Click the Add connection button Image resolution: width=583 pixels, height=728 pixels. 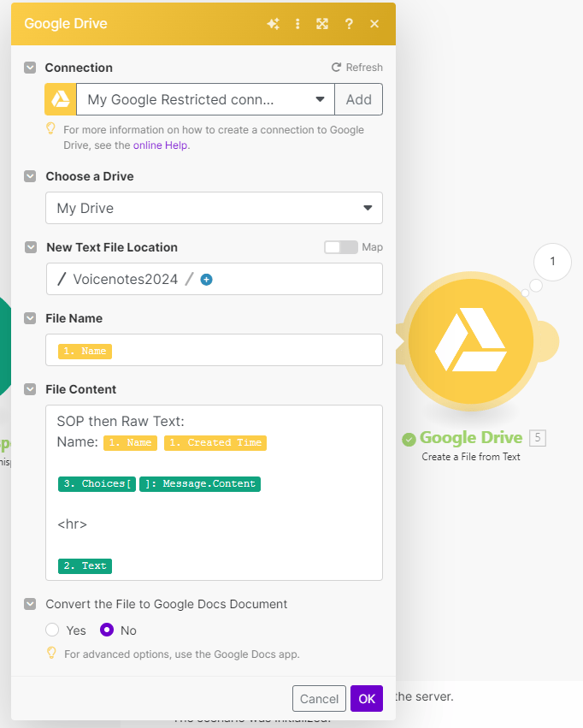358,99
